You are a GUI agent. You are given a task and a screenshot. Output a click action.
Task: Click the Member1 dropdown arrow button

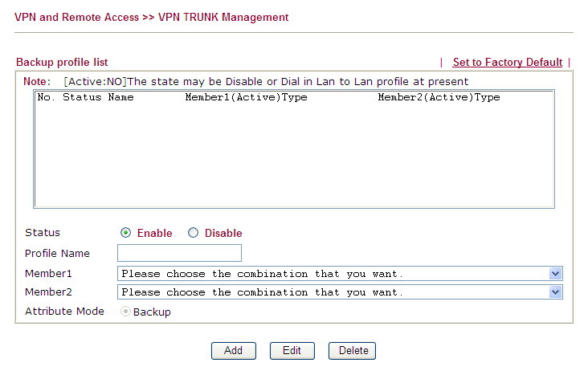555,273
